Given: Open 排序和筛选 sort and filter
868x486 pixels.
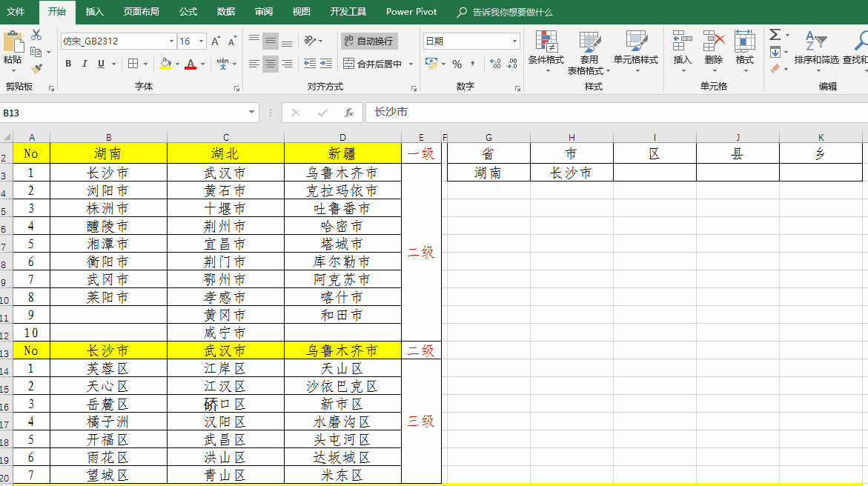Looking at the screenshot, I should [x=816, y=52].
